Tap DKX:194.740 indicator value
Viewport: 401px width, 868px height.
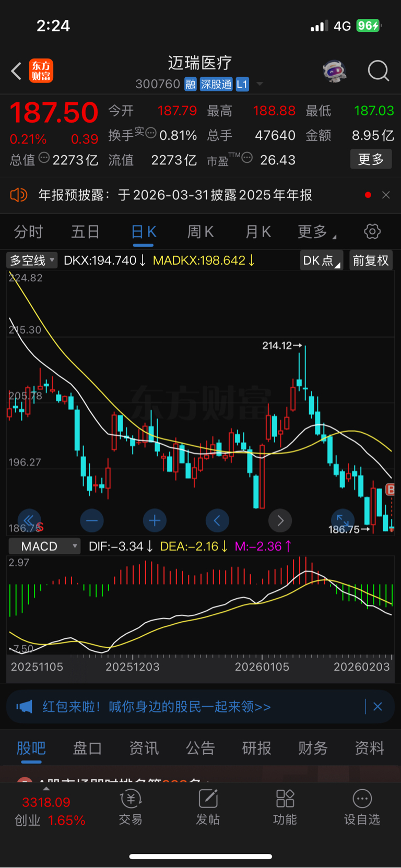(x=105, y=260)
